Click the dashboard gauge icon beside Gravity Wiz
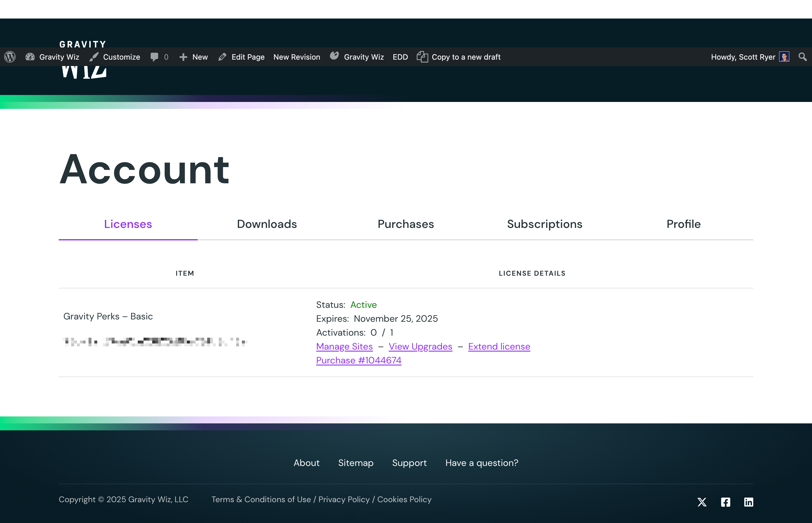The height and width of the screenshot is (523, 812). (30, 57)
